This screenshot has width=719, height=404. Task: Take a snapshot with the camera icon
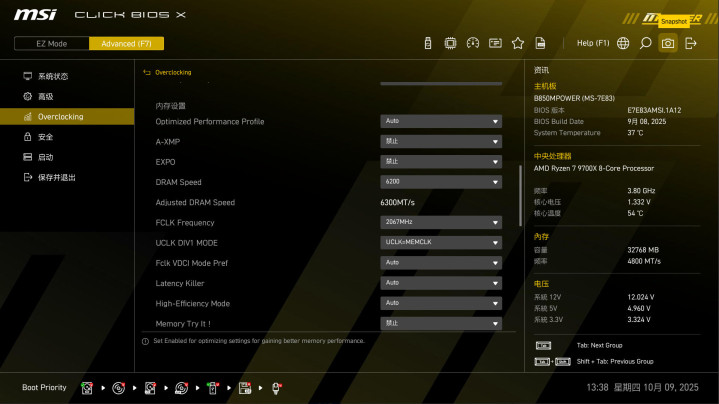(668, 43)
